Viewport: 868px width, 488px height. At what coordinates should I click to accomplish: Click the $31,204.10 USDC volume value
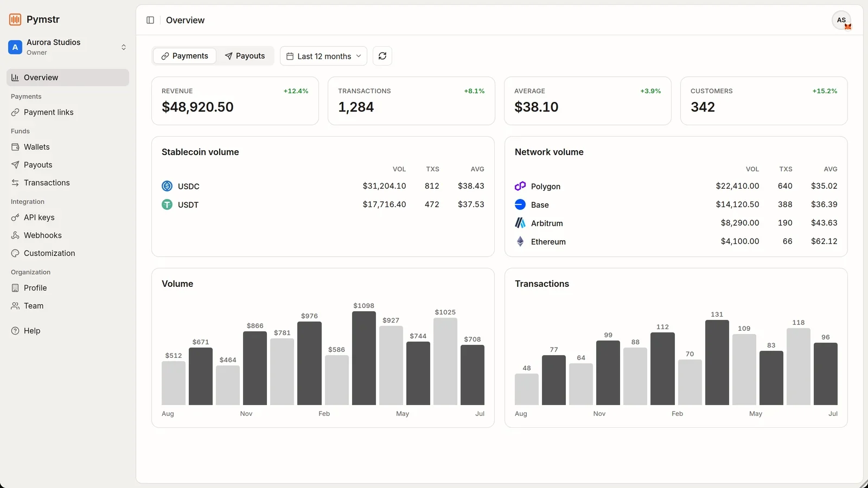click(384, 186)
